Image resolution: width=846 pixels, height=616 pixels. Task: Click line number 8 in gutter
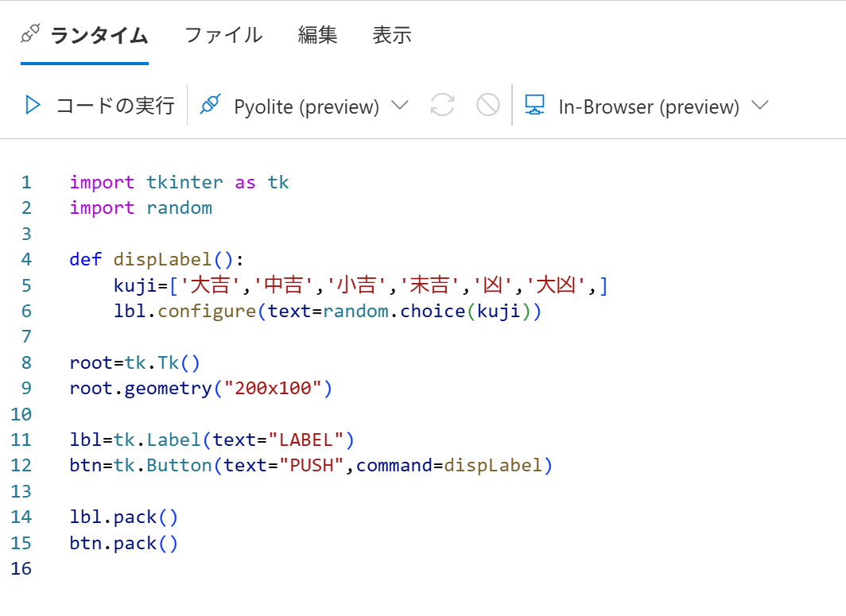(26, 362)
